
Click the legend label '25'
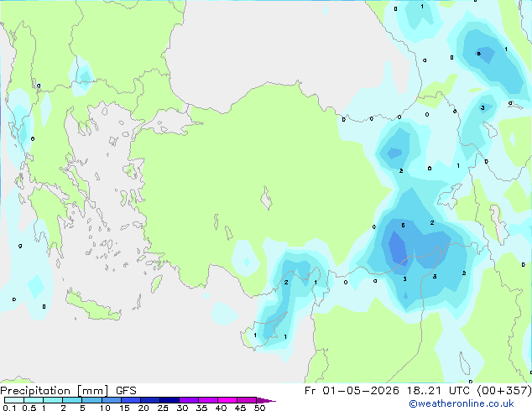click(163, 408)
